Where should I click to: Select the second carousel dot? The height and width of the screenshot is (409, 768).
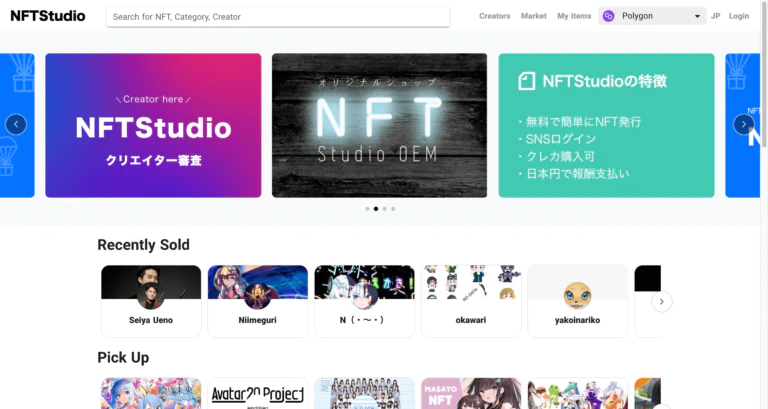click(x=376, y=209)
